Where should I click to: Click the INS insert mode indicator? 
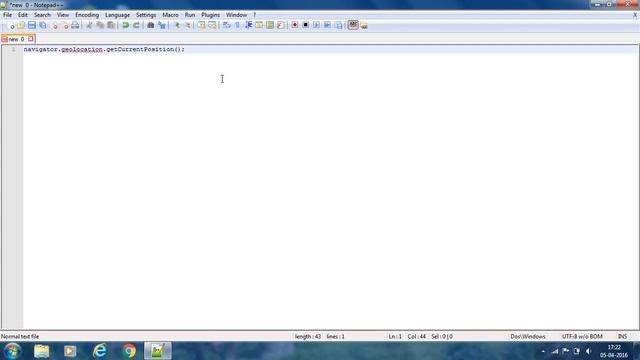[622, 336]
